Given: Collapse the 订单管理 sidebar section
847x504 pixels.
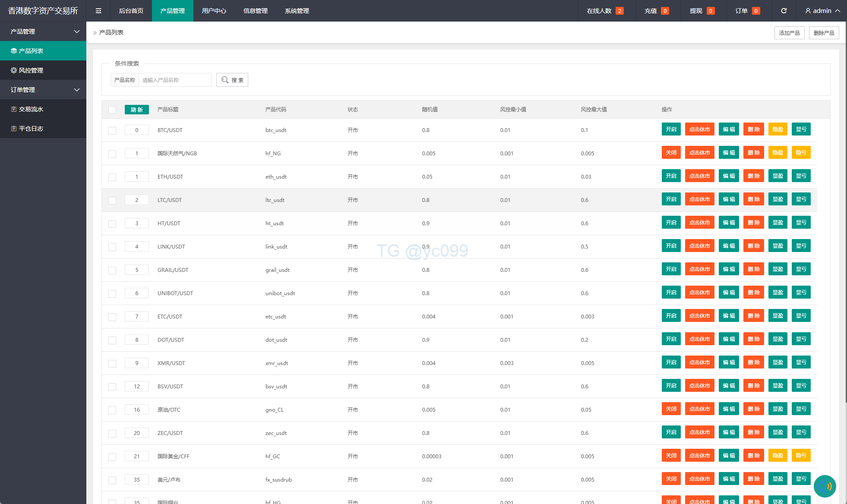Looking at the screenshot, I should tap(43, 90).
